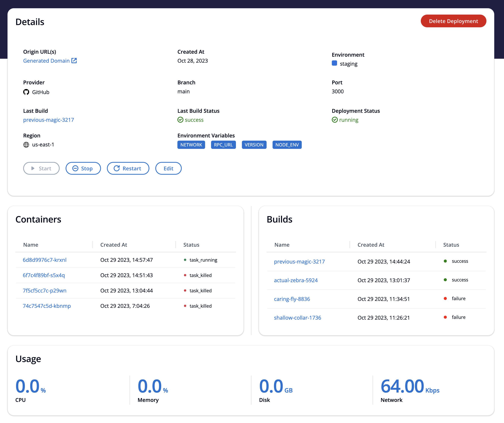Click the blue staging environment color square

(x=334, y=63)
